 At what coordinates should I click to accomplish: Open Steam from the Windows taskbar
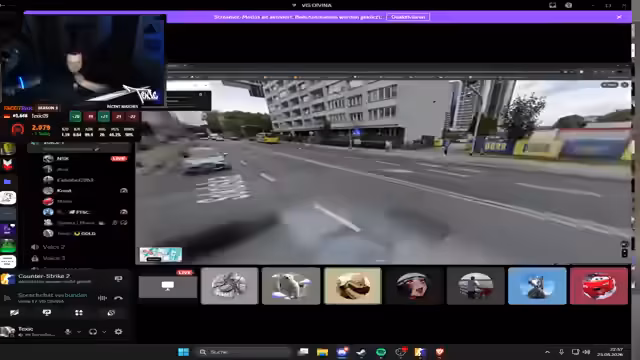click(x=361, y=352)
